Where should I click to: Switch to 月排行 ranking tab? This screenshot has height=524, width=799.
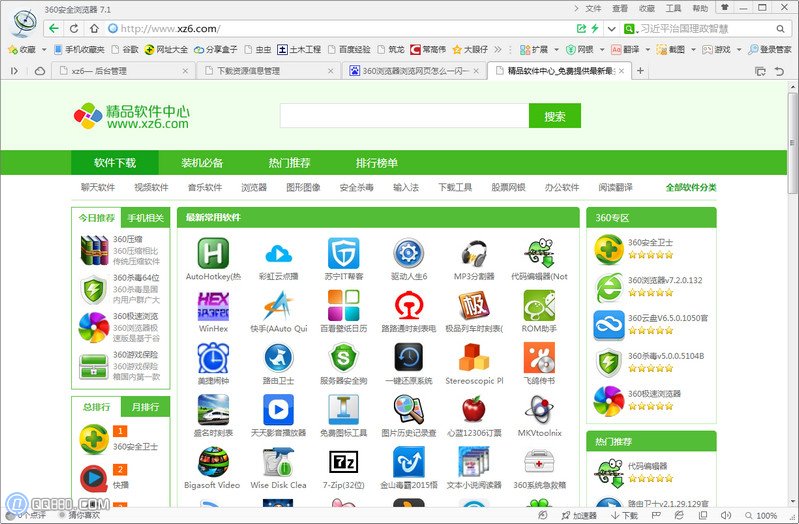point(145,407)
